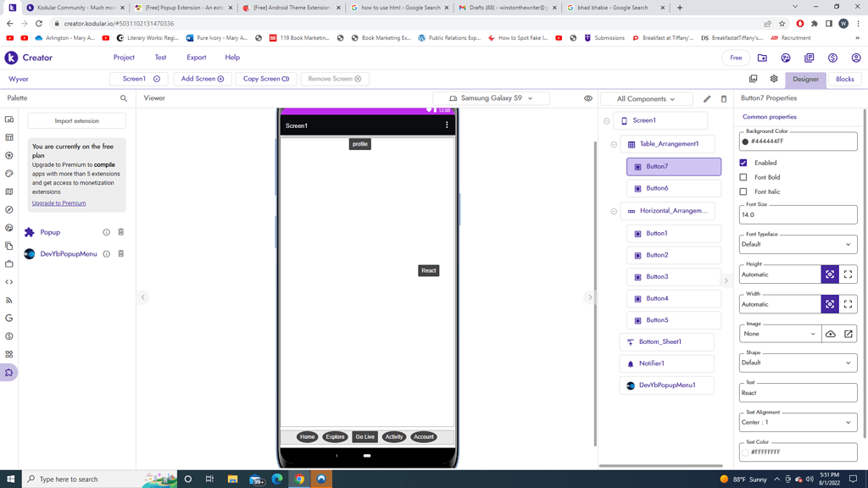The image size is (868, 488).
Task: Open image asset in external icon
Action: [848, 334]
